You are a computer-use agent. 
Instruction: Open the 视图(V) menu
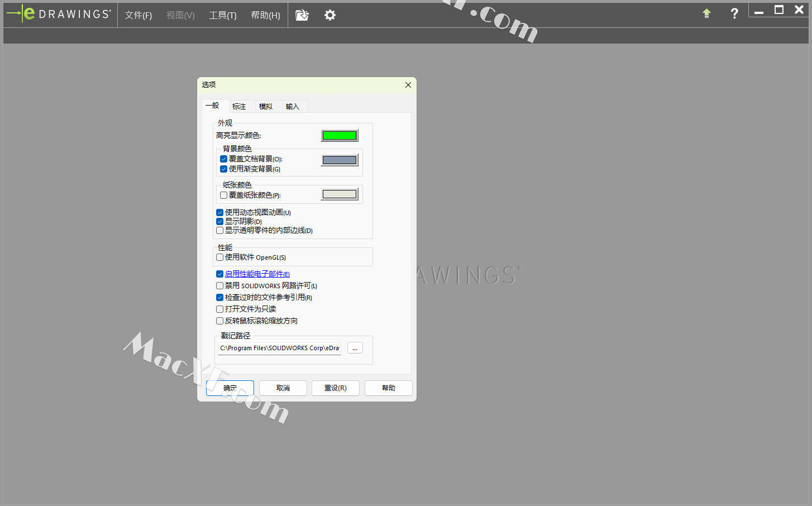pos(180,15)
